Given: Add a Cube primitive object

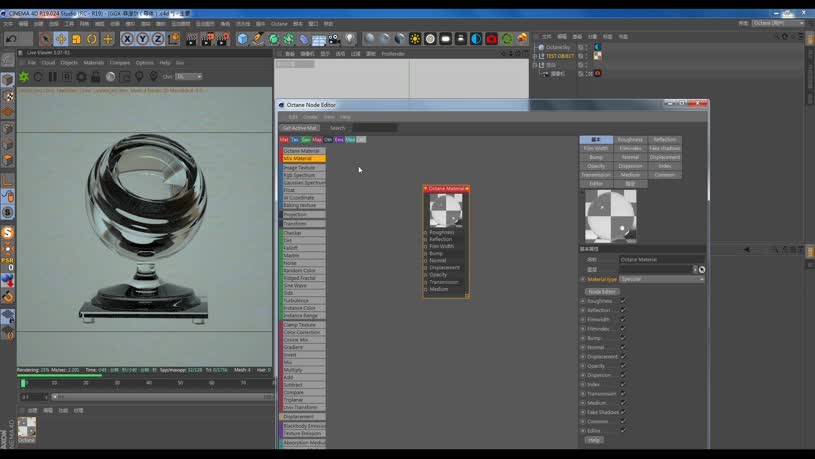Looking at the screenshot, I should point(242,39).
